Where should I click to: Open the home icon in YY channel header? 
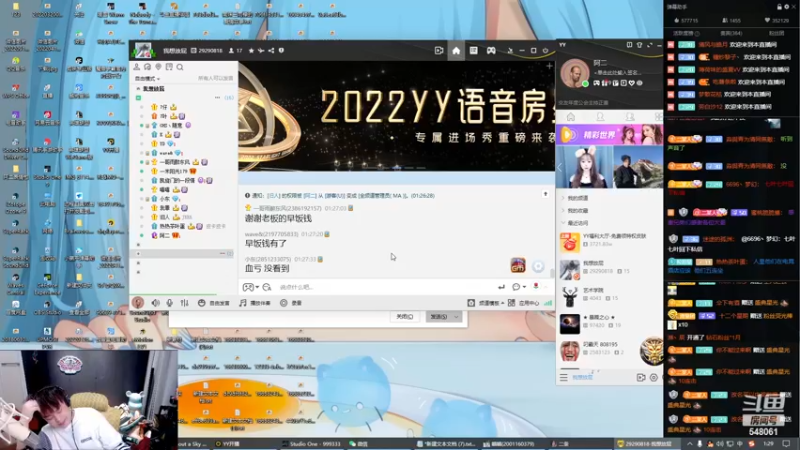click(456, 51)
